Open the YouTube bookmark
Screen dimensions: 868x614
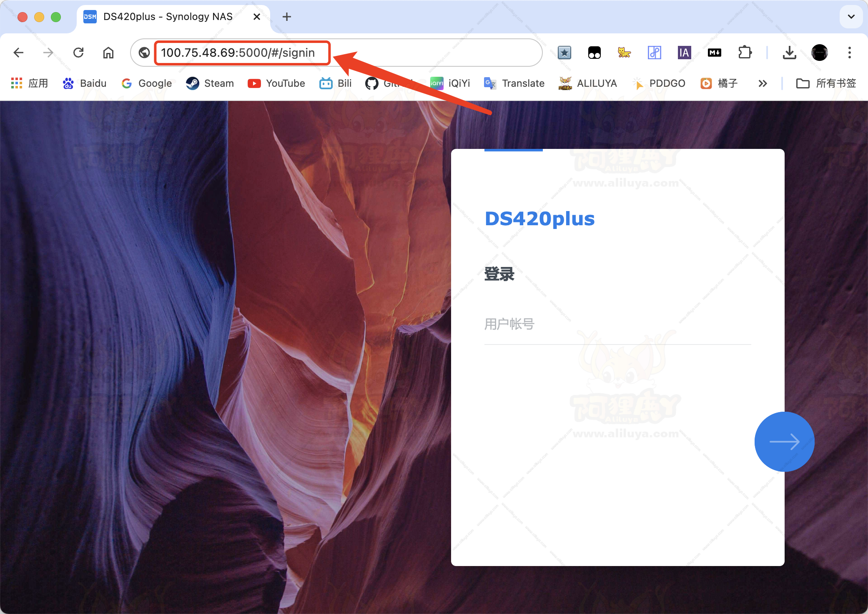tap(276, 83)
